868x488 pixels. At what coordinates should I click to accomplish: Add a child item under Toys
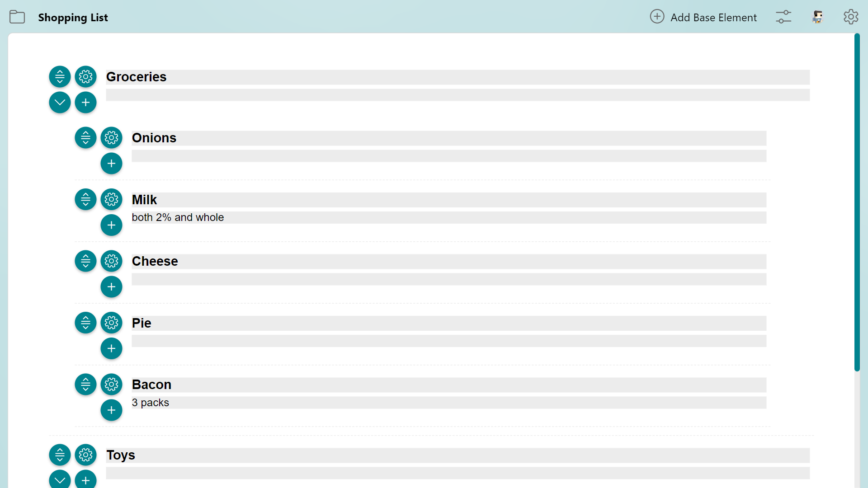click(85, 480)
